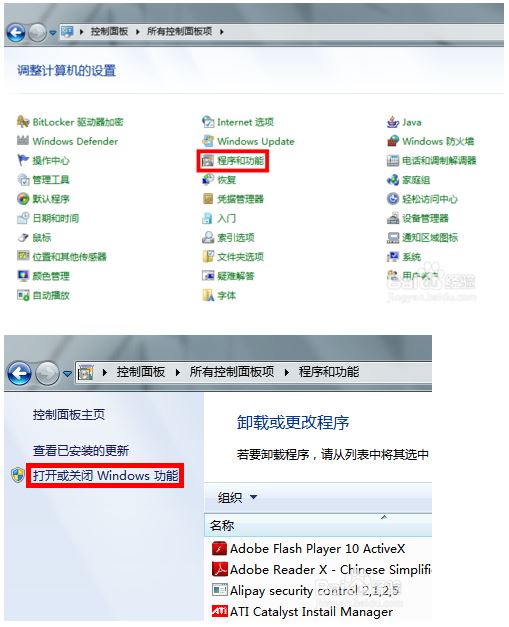This screenshot has width=509, height=627.
Task: Click 所有控制面板项 breadcrumb in lower address bar
Action: [x=232, y=372]
